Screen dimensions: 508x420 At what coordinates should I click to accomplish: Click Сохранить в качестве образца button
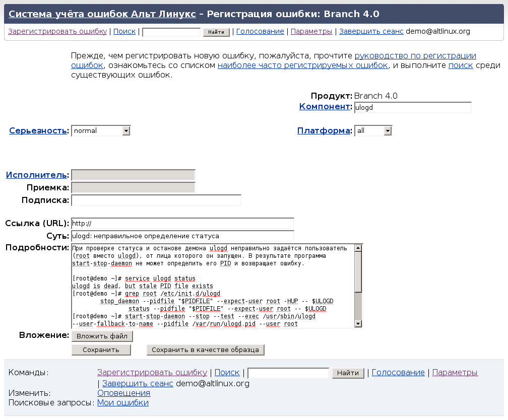click(205, 349)
